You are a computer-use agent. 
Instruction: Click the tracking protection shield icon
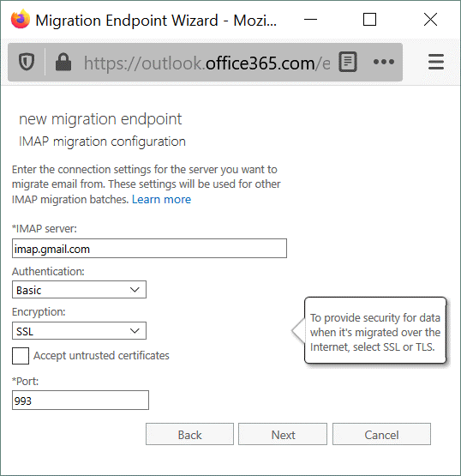click(x=27, y=62)
